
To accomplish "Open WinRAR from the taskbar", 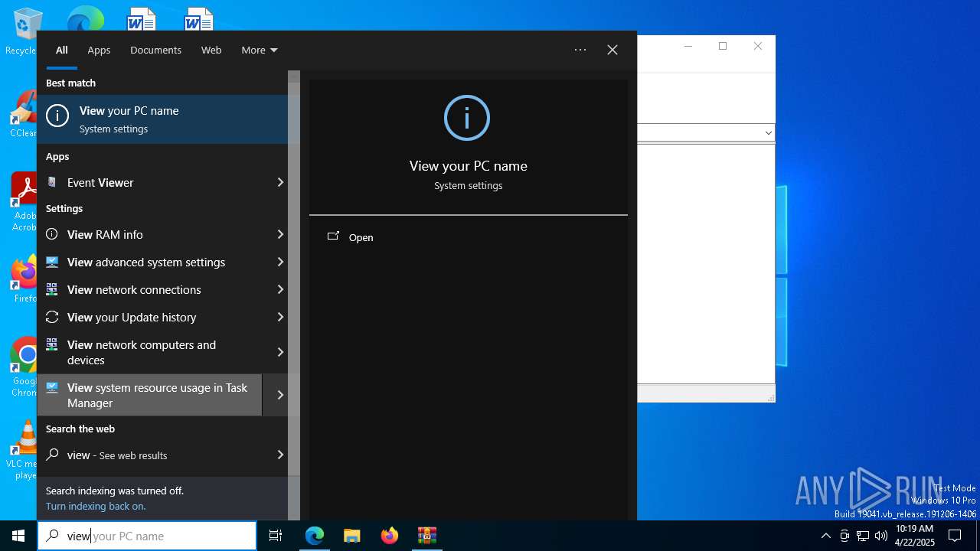I will pyautogui.click(x=426, y=536).
